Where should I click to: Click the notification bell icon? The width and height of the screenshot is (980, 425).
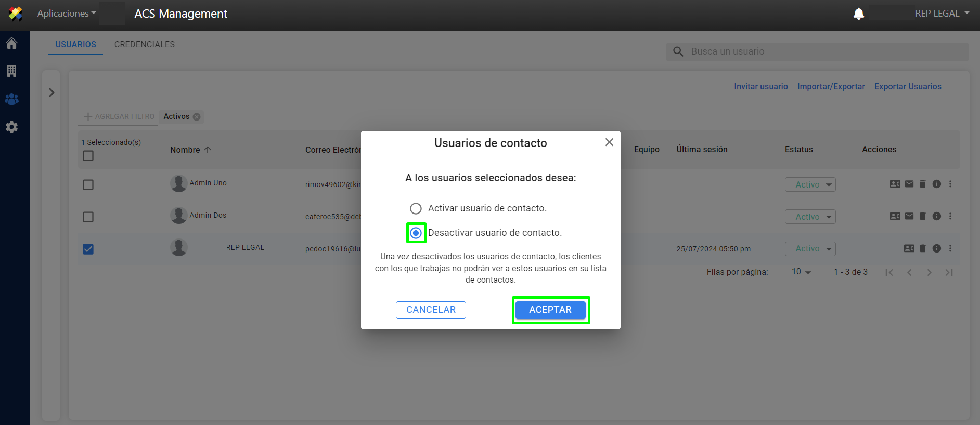coord(858,14)
